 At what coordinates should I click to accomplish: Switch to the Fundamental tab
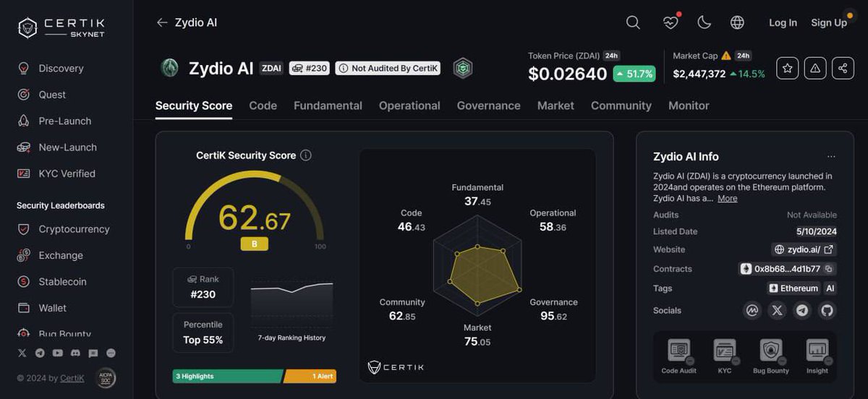point(328,106)
